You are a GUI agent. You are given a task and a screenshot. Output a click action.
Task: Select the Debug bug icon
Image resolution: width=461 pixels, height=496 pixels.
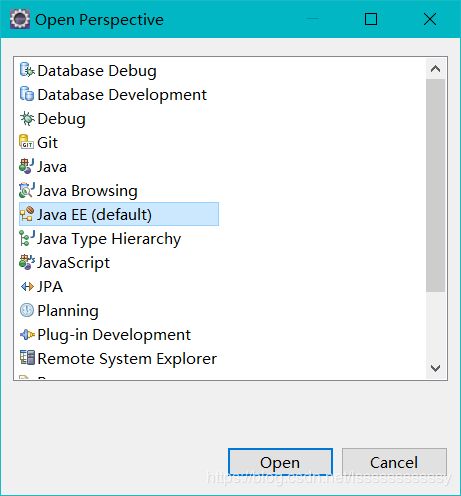pos(27,118)
